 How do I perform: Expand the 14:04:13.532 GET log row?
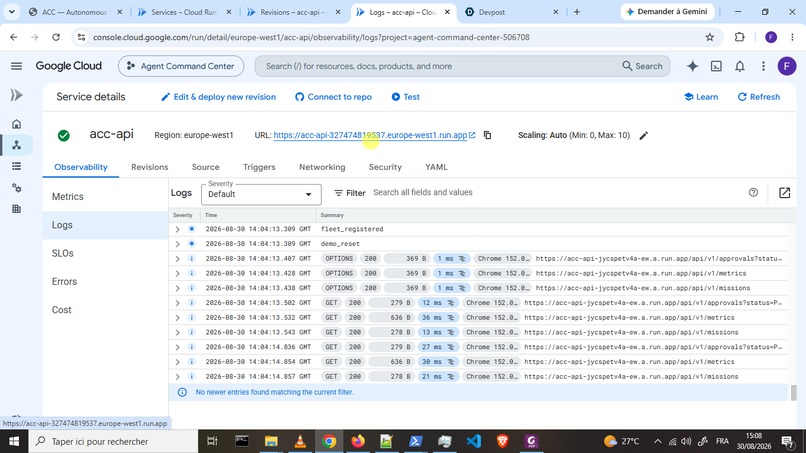point(177,318)
